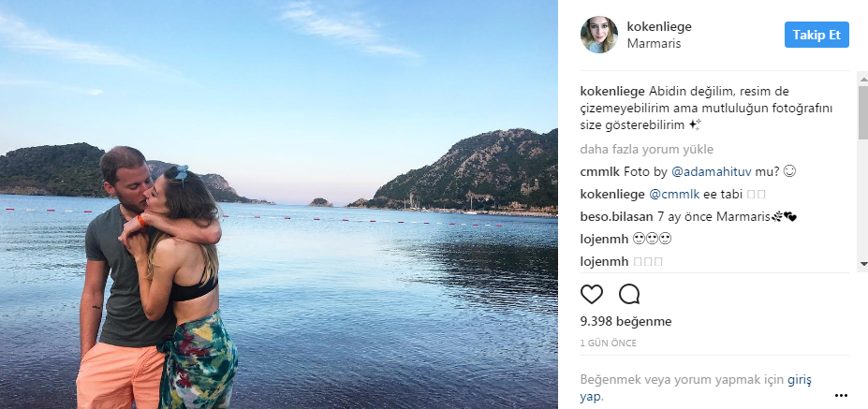The height and width of the screenshot is (409, 868).
Task: Like the post with the heart icon
Action: click(x=591, y=295)
